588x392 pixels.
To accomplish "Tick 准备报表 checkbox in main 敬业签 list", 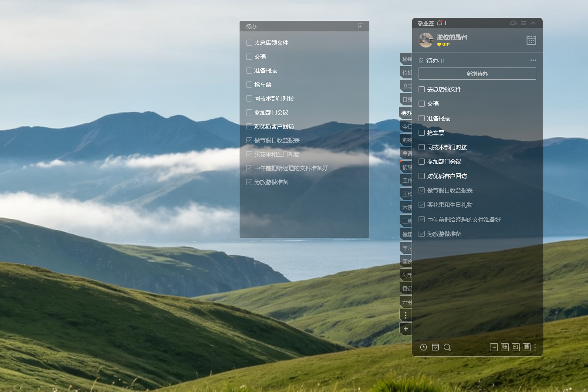I will click(x=422, y=118).
